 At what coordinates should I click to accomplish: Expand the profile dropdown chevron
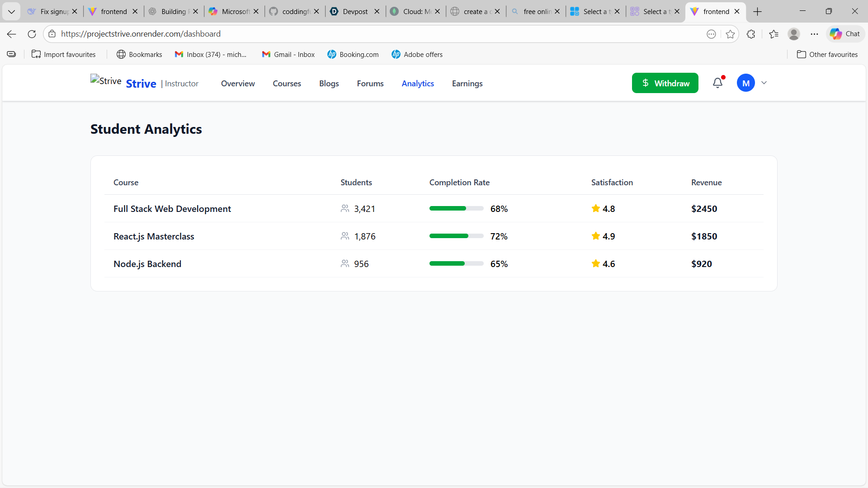(764, 83)
